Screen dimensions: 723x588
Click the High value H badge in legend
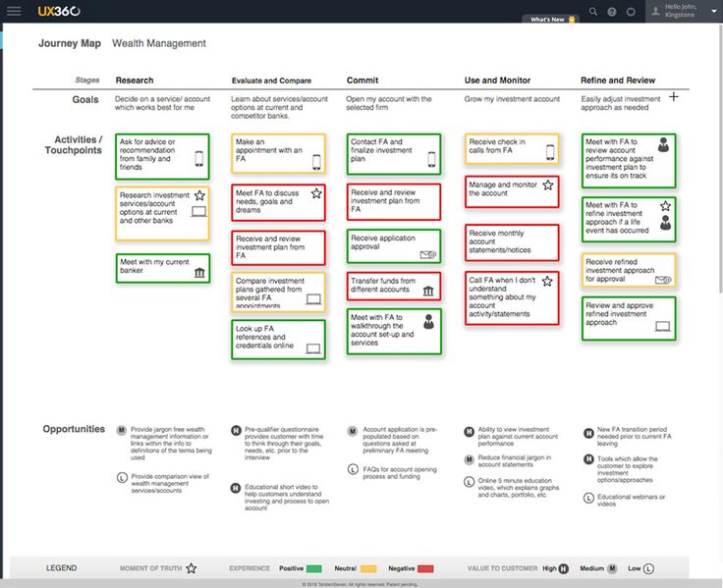[564, 568]
